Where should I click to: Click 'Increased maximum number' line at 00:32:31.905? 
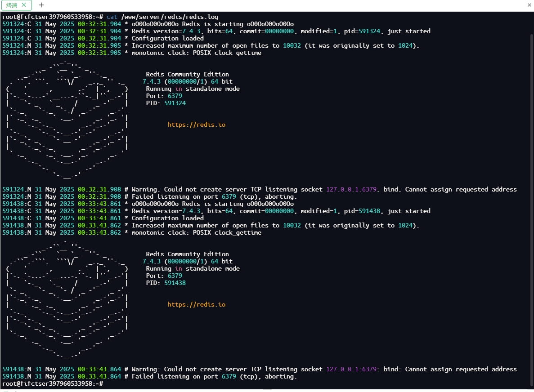(211, 45)
